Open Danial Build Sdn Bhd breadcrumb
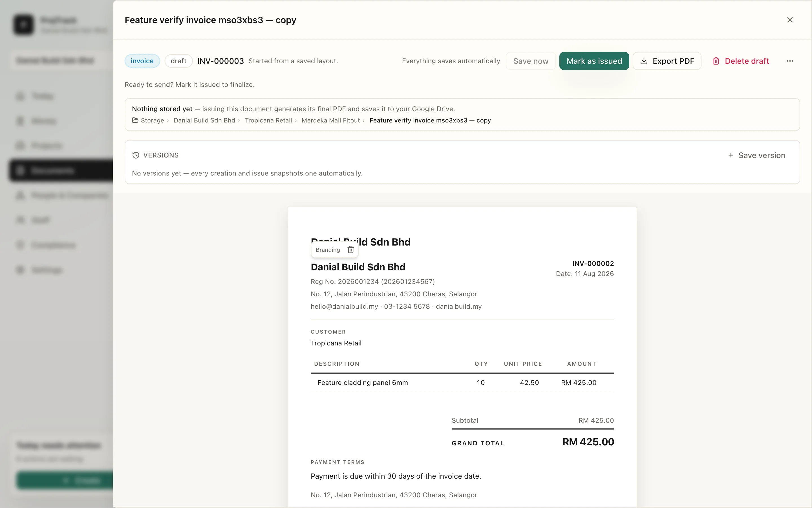The image size is (812, 508). tap(204, 120)
